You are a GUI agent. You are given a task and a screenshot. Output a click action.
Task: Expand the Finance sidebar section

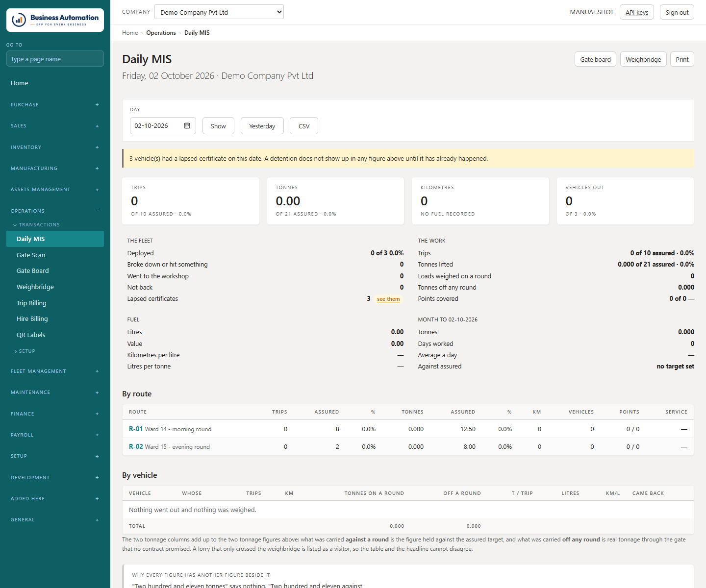tap(55, 414)
